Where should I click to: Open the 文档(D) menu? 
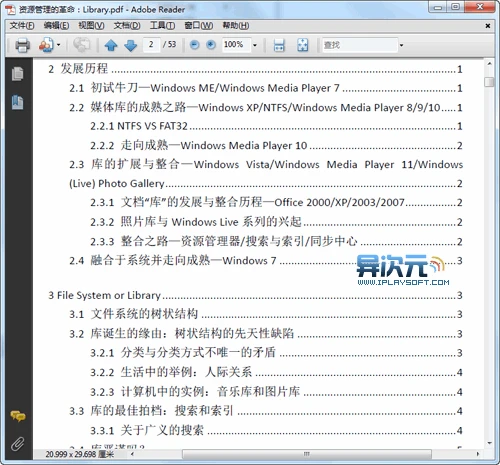(127, 26)
